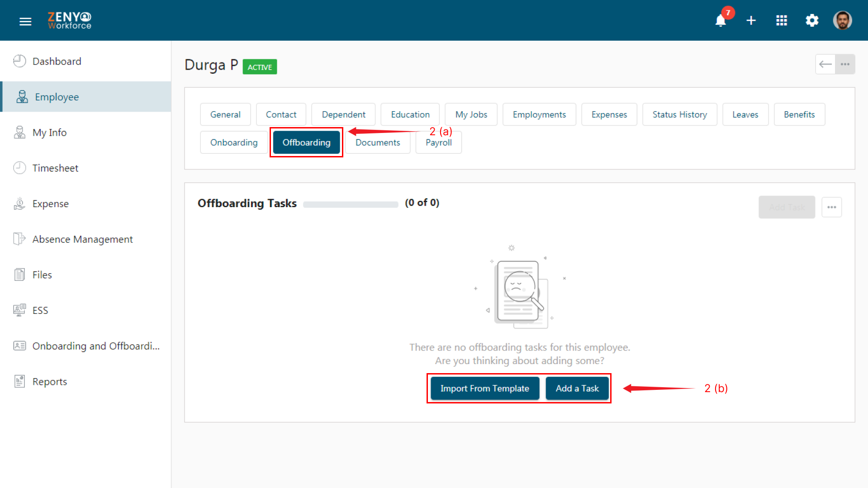Switch to the Payroll tab
The image size is (868, 488).
(x=438, y=142)
